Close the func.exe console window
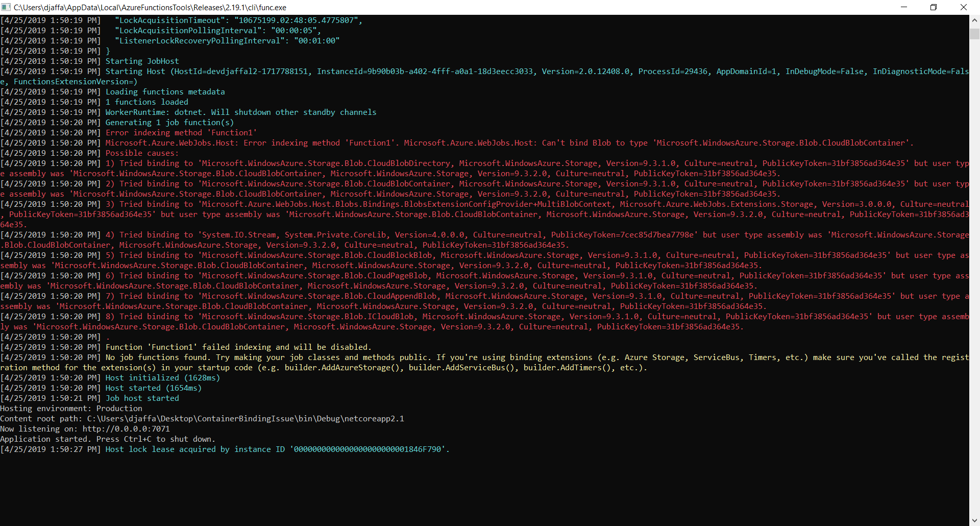The height and width of the screenshot is (526, 980). pyautogui.click(x=964, y=7)
